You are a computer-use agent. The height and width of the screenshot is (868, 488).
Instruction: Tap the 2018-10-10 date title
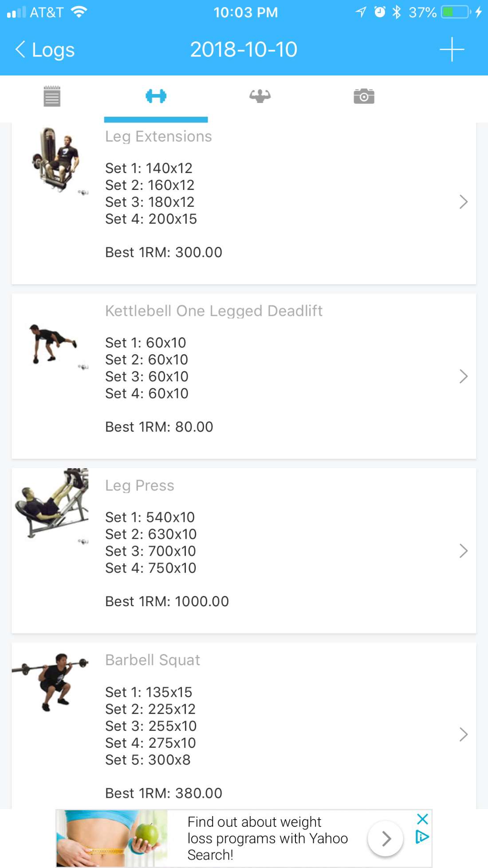tap(244, 49)
